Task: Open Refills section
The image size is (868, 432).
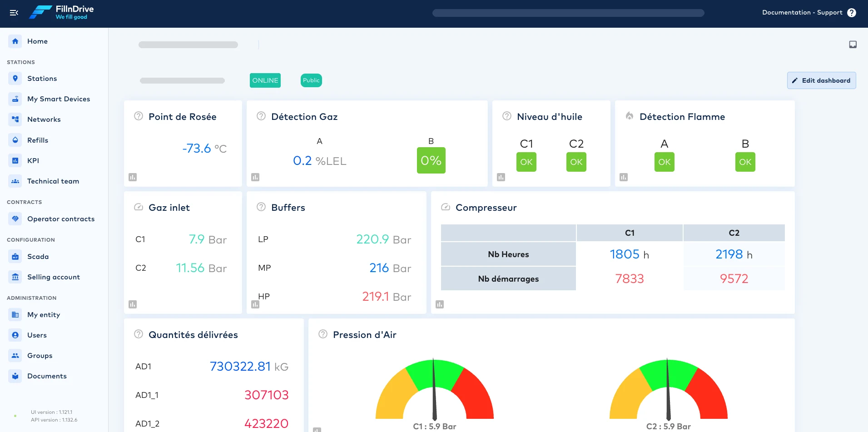Action: (54, 140)
